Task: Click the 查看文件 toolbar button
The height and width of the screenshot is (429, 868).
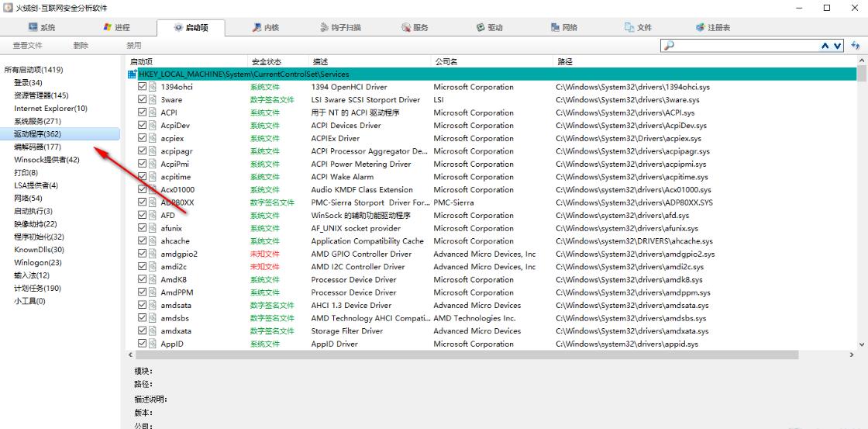Action: tap(28, 46)
